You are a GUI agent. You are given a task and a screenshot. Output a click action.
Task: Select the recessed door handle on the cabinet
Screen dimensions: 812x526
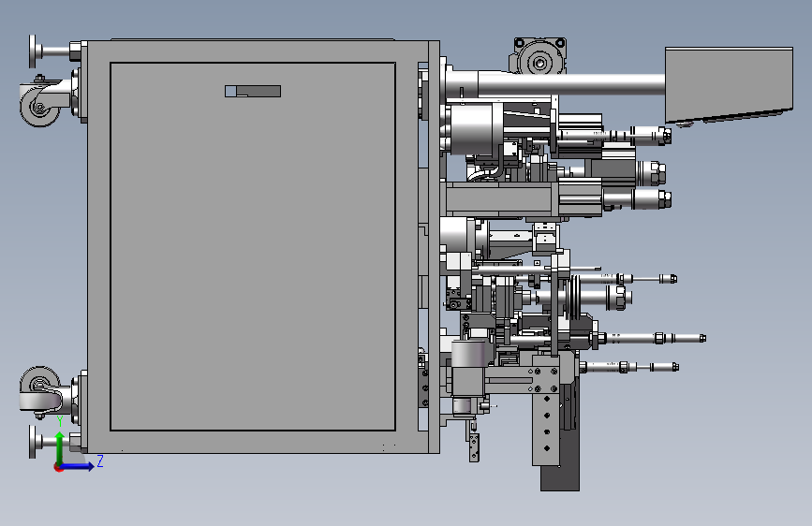(x=253, y=91)
